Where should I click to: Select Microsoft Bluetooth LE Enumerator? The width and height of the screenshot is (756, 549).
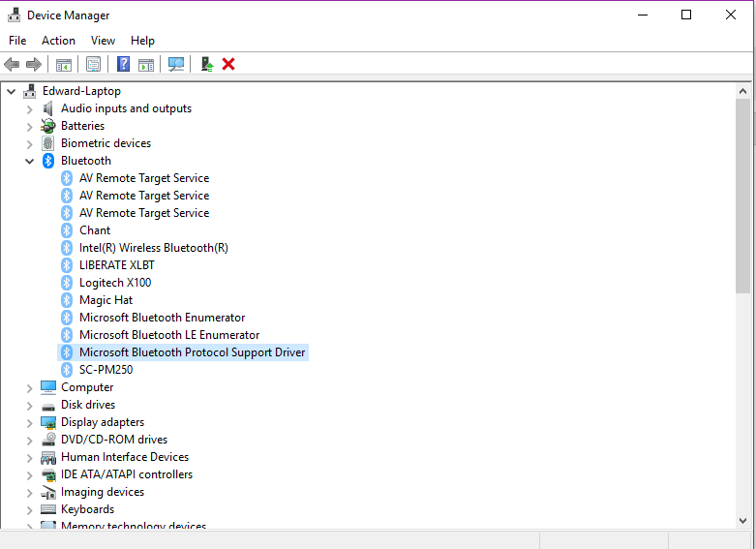tap(169, 335)
